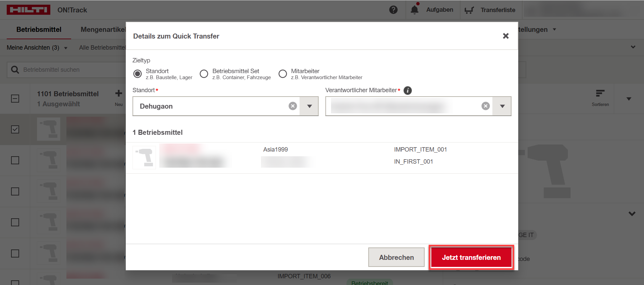
Task: Open the Transferliste cart icon
Action: coord(469,10)
